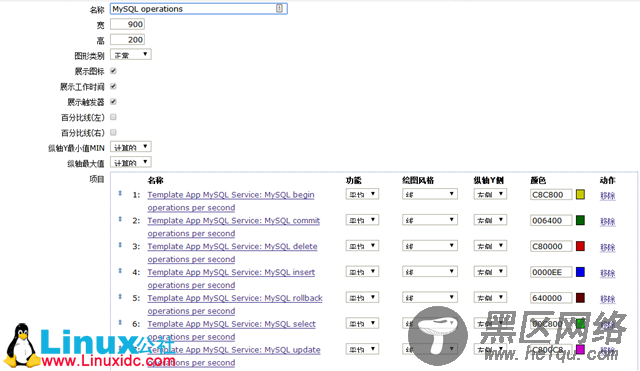
Task: Open the MySQL commit operations per second link
Action: point(234,227)
